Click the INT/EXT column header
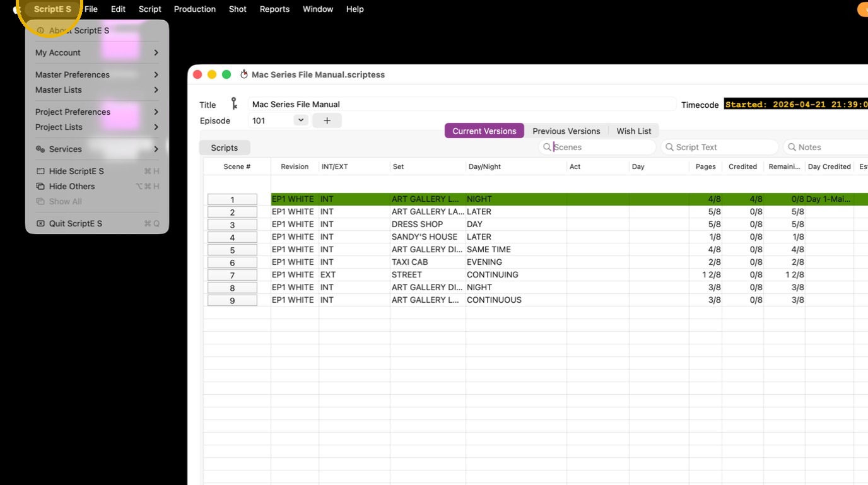 click(x=355, y=167)
